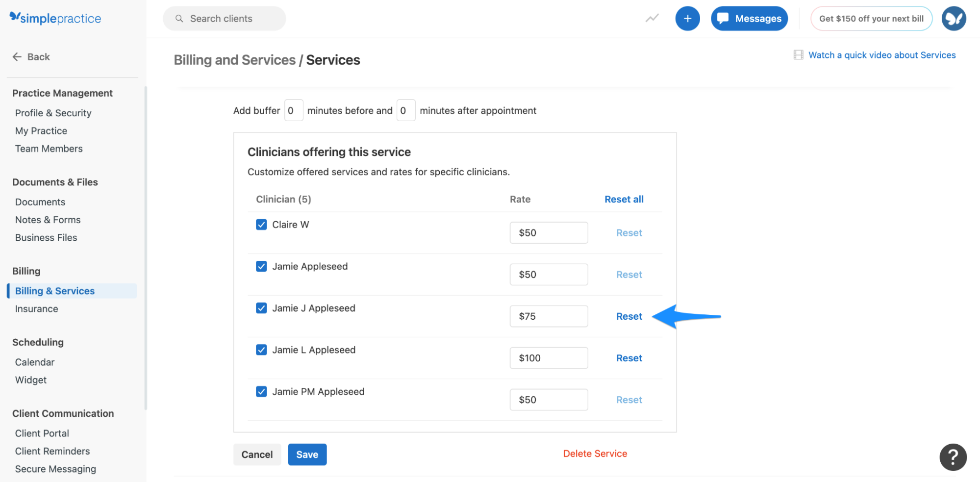Viewport: 980px width, 482px height.
Task: Open the Messages panel
Action: tap(749, 18)
